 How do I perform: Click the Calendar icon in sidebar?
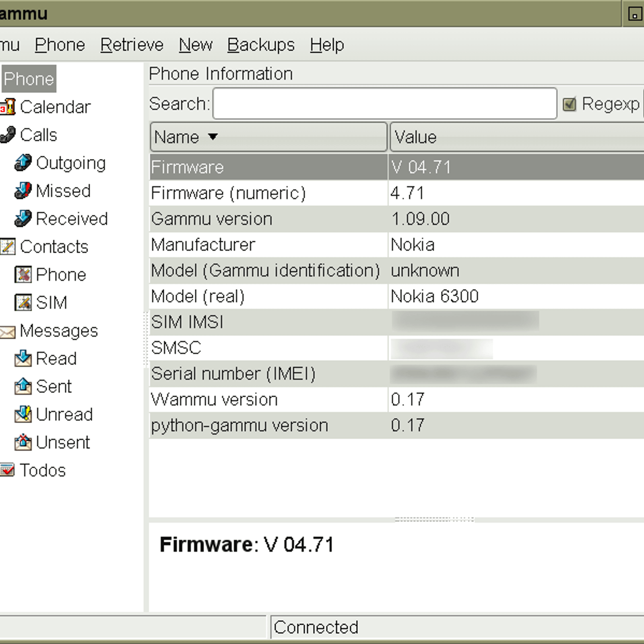pyautogui.click(x=8, y=107)
